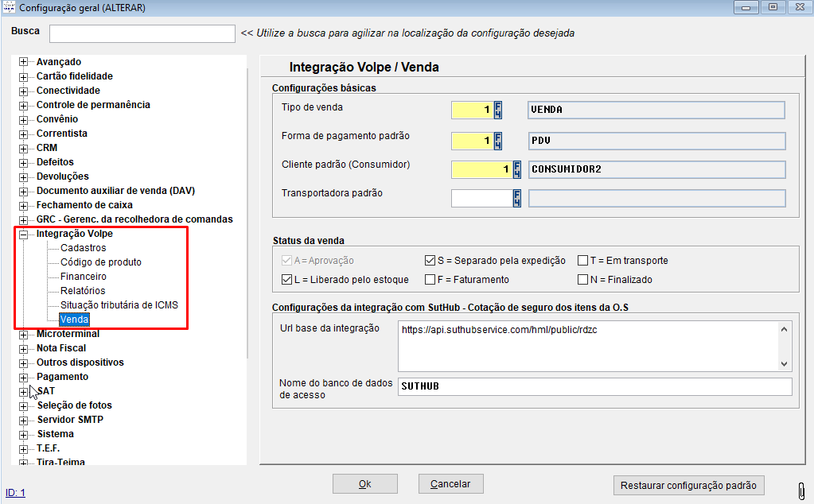Collapse the Integração Volpe tree node
The image size is (814, 504).
pyautogui.click(x=24, y=235)
